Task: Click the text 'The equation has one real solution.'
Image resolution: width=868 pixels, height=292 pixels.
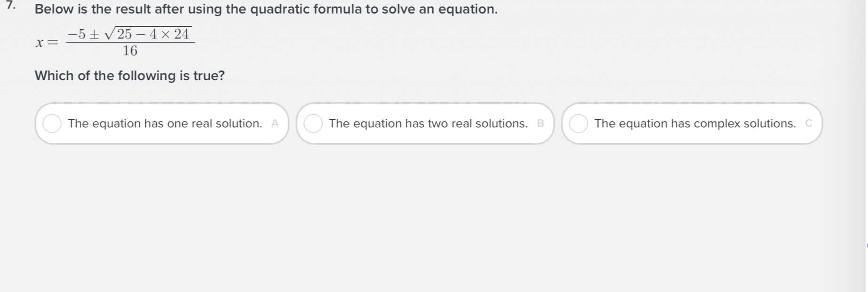Action: coord(165,123)
